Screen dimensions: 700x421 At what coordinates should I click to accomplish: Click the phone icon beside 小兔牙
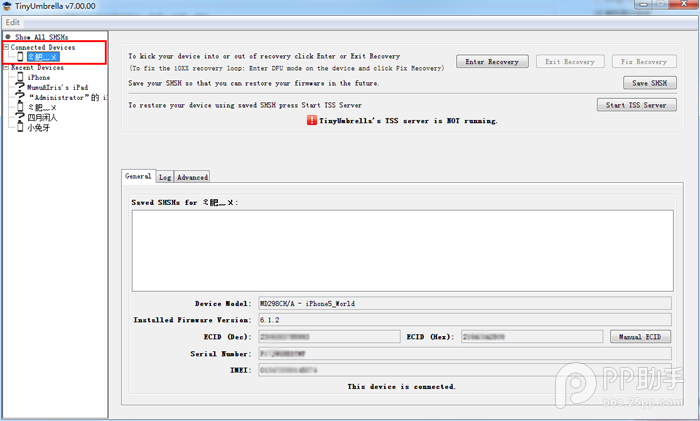coord(20,127)
